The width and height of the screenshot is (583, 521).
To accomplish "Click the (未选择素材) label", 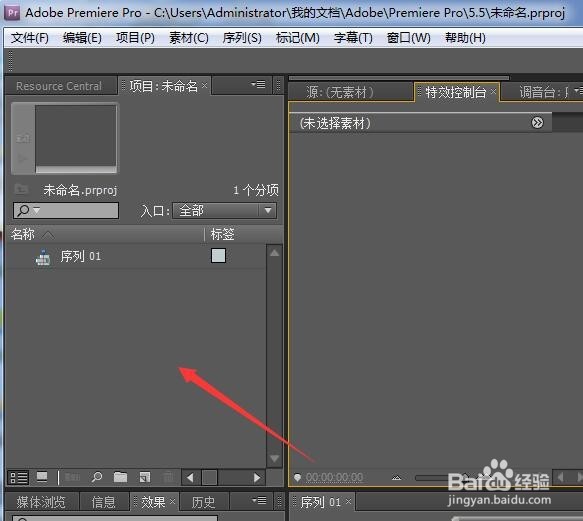I will pyautogui.click(x=335, y=123).
